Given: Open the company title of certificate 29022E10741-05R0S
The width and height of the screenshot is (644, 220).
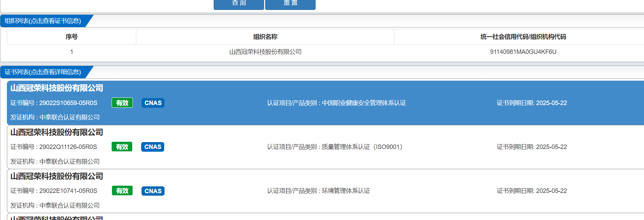Looking at the screenshot, I should coord(57,176).
